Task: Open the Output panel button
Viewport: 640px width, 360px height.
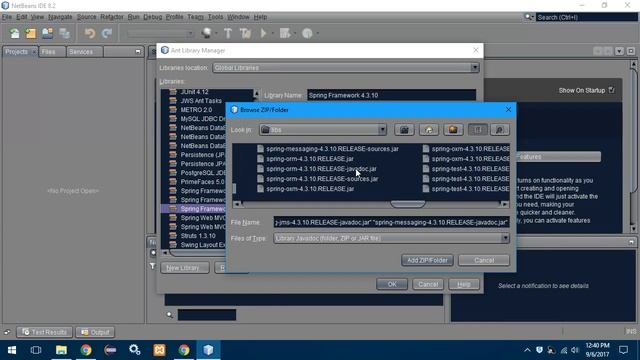Action: [95, 332]
